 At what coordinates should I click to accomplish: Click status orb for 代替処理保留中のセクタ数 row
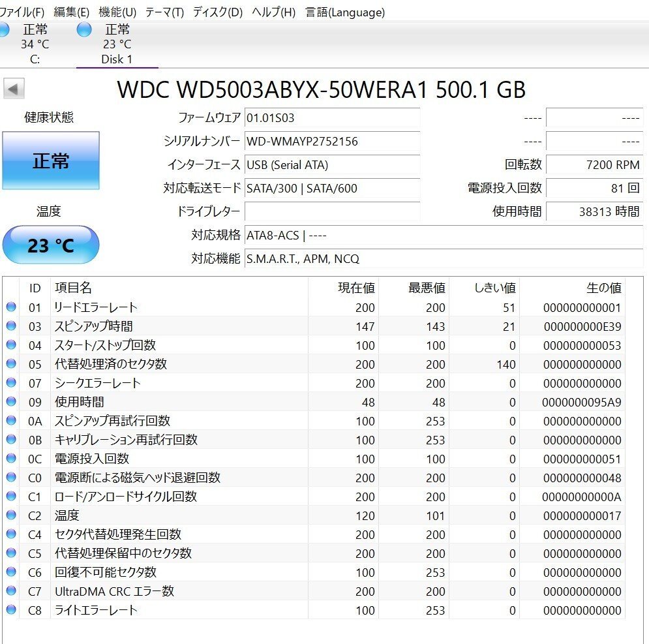click(x=11, y=553)
